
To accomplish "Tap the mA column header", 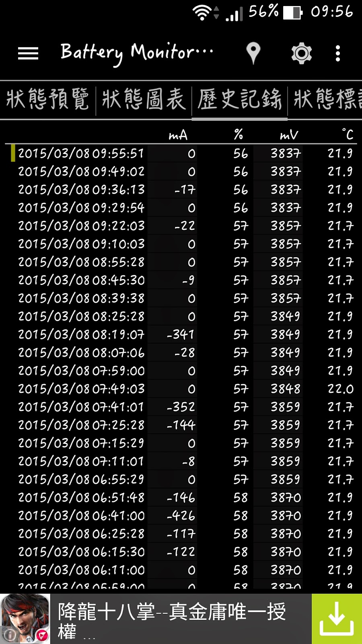I will (x=178, y=135).
